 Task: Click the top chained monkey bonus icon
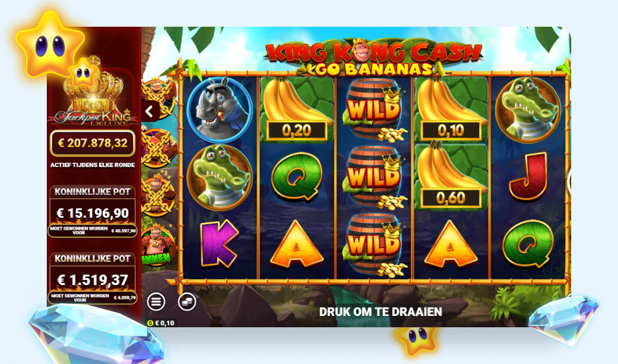(158, 96)
